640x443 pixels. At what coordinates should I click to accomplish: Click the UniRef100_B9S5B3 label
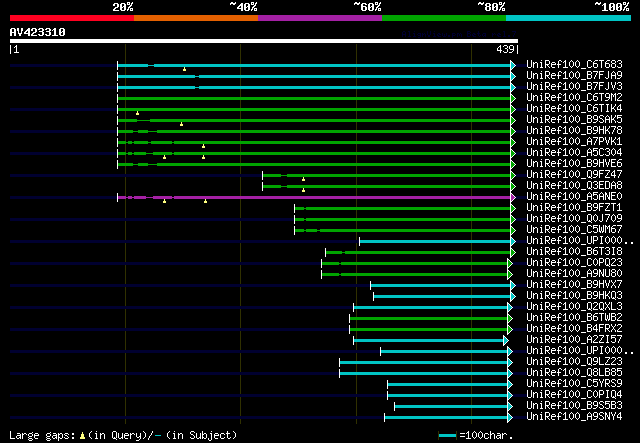point(574,406)
